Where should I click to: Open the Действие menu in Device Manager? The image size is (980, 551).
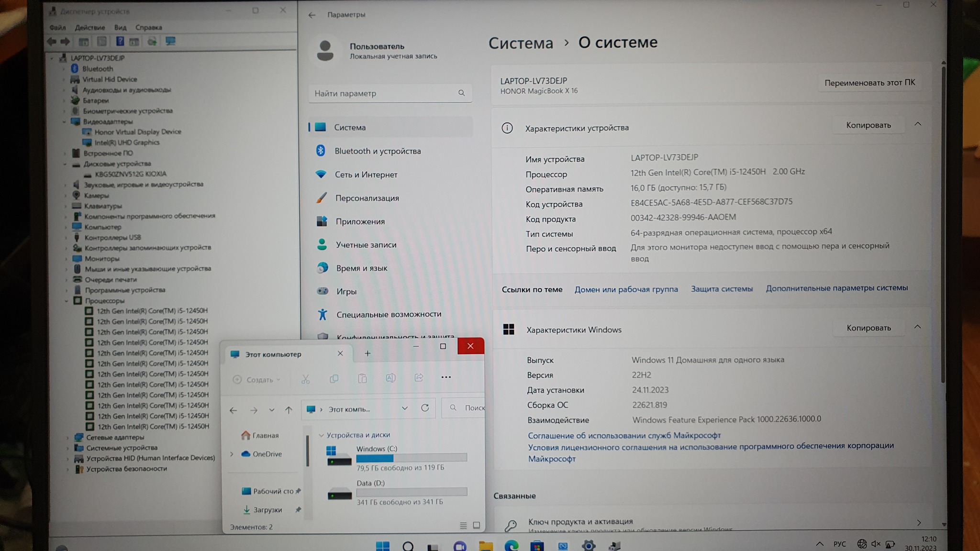pos(89,28)
